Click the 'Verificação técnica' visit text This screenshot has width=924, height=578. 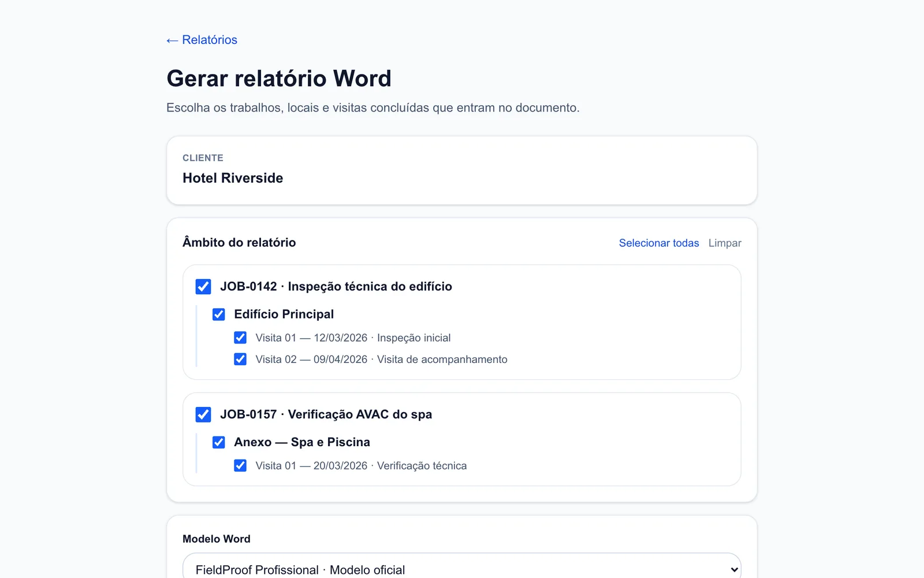422,466
